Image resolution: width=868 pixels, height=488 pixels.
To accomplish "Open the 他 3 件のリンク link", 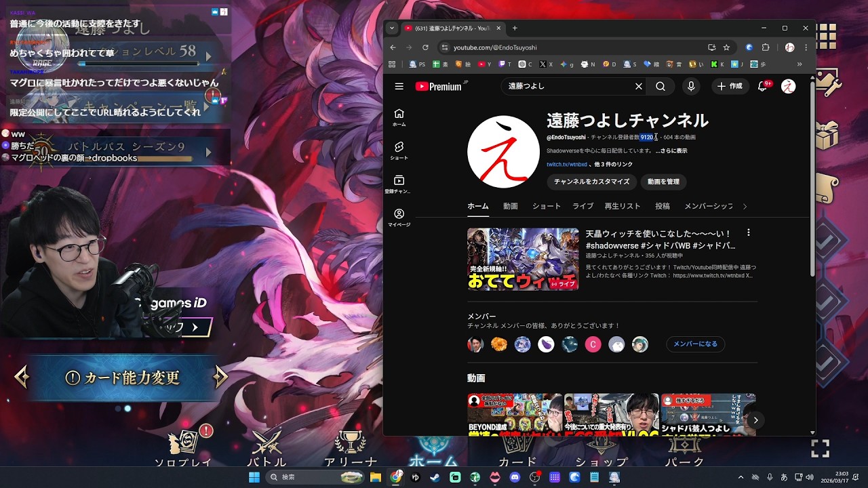I will pos(613,165).
